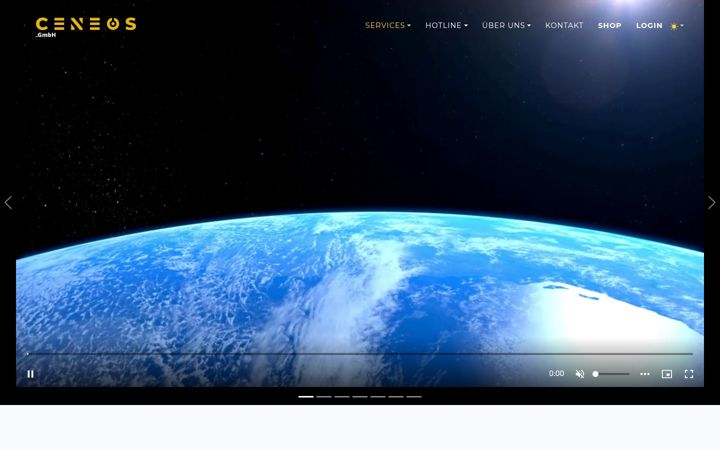Go to previous slide with left arrow
The image size is (720, 450).
[x=8, y=202]
